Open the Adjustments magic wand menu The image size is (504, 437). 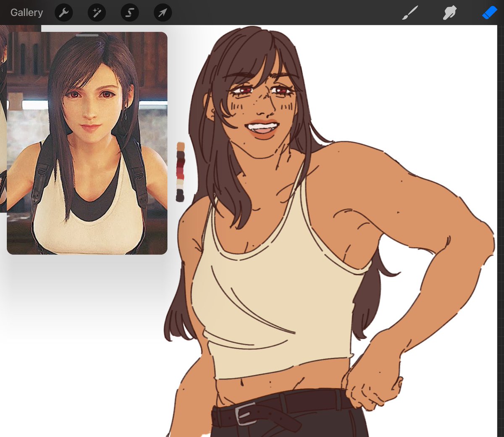pos(97,13)
